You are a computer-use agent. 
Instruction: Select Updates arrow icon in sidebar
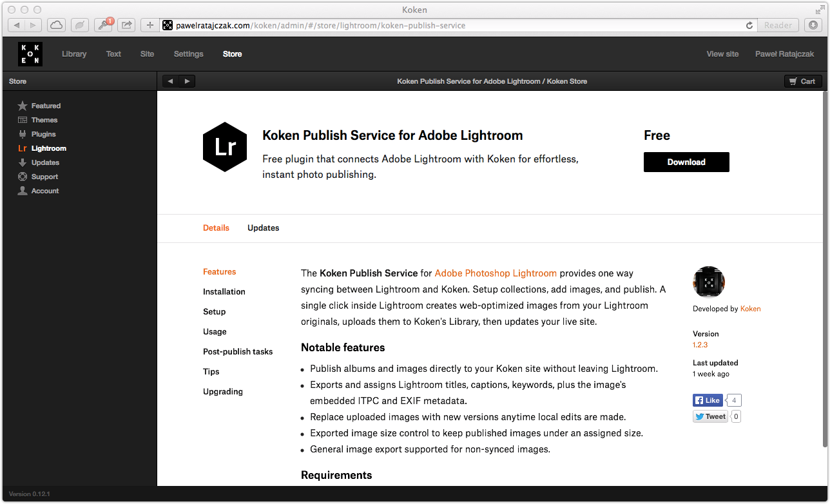pos(23,162)
